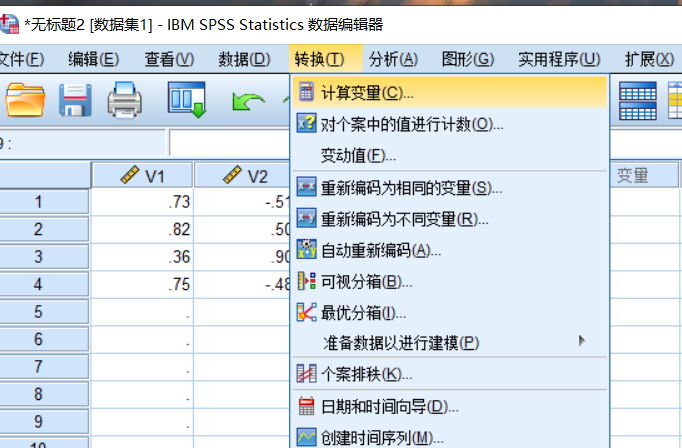Select the V2 column header
682x448 pixels.
[242, 175]
